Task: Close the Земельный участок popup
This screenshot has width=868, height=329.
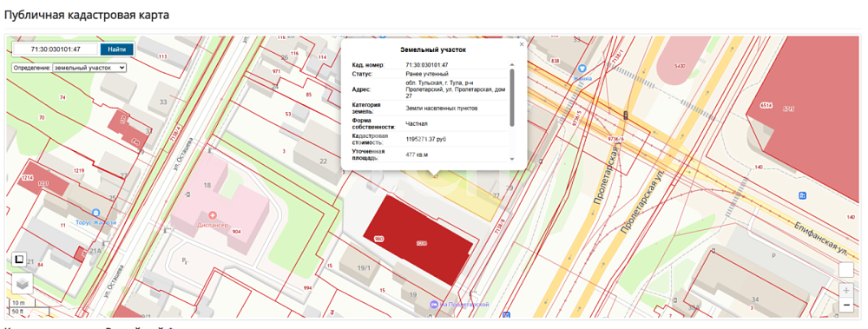Action: [x=521, y=44]
